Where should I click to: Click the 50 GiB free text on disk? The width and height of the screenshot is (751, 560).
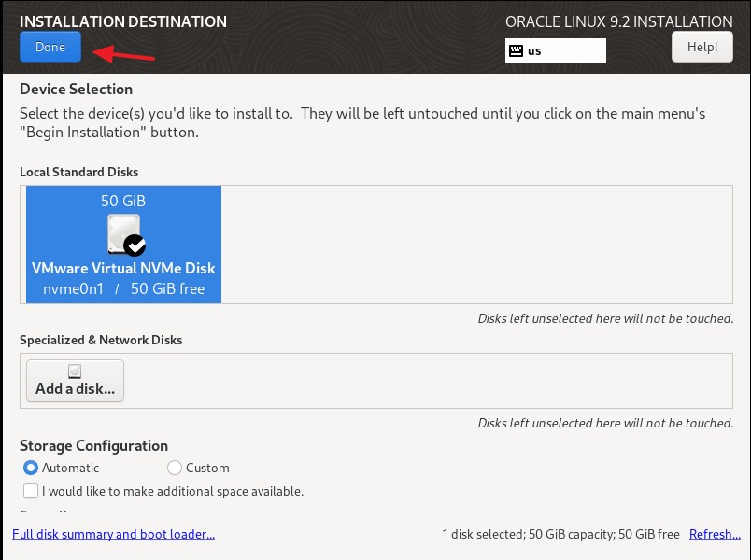[167, 289]
